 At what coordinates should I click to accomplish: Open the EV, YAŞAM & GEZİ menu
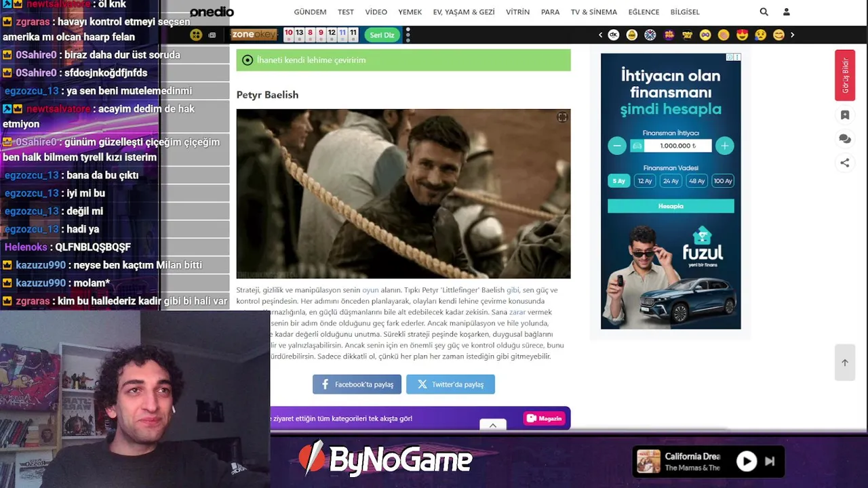[x=464, y=12]
